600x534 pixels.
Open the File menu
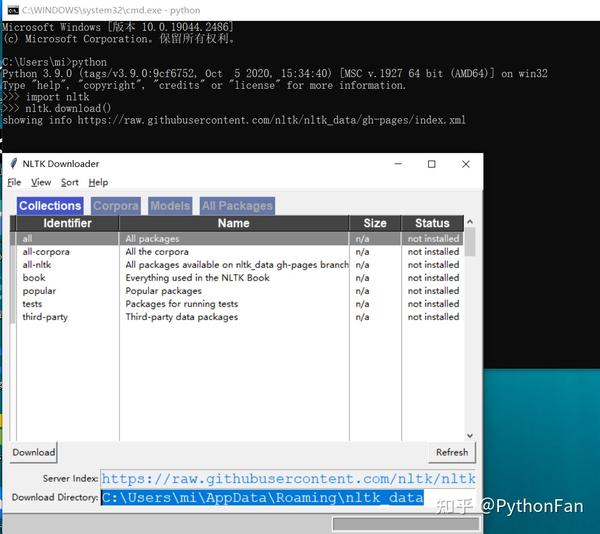point(14,182)
